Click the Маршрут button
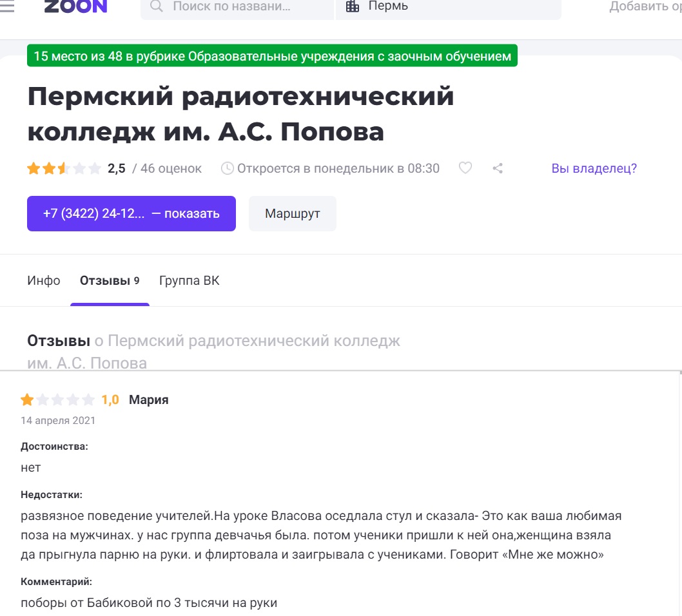This screenshot has width=682, height=616. click(x=292, y=213)
